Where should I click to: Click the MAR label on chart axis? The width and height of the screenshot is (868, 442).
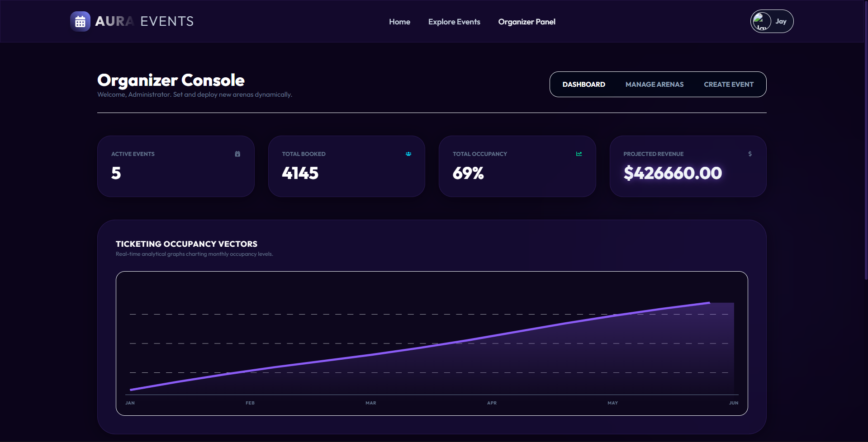click(x=371, y=403)
